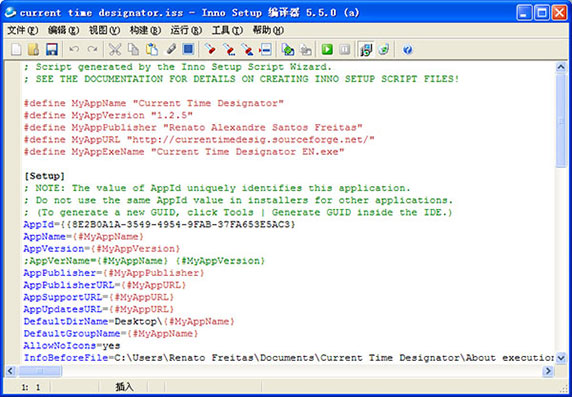
Task: Click the horizontal scrollbar right arrow
Action: coord(548,371)
